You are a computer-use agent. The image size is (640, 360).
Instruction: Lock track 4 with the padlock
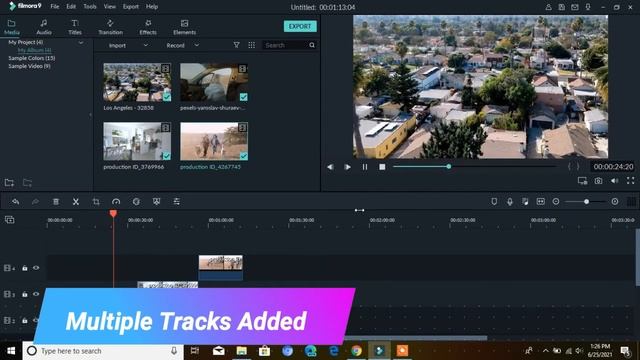pos(24,268)
